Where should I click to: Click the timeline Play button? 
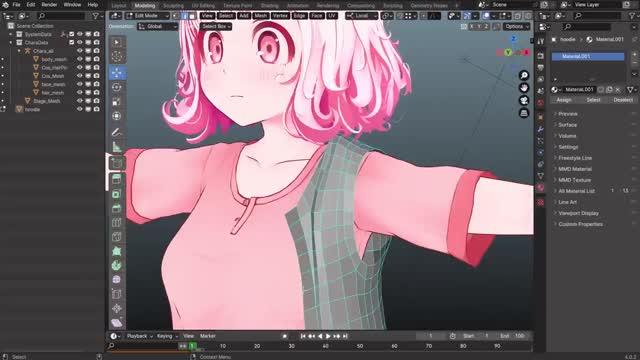pos(328,336)
